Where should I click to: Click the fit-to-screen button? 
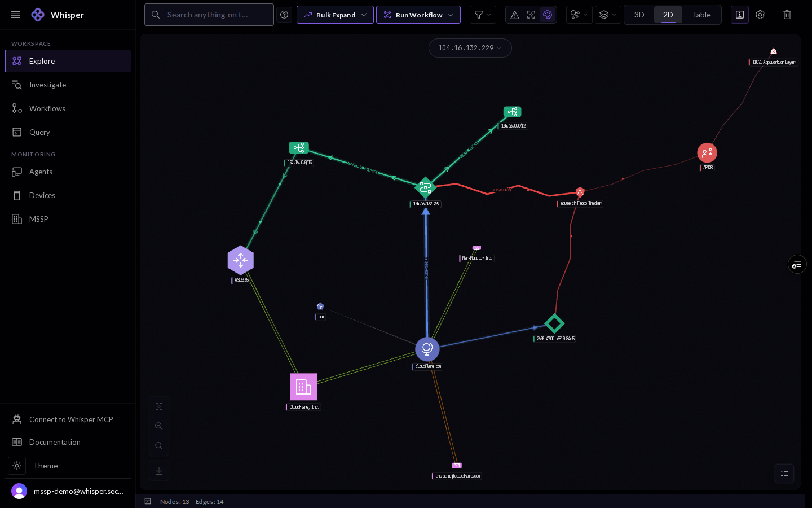coord(159,406)
